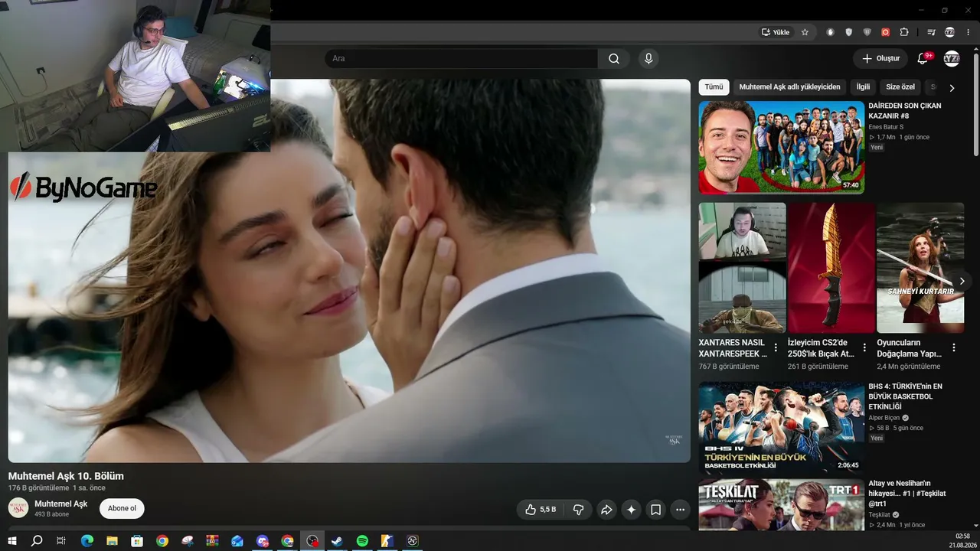The height and width of the screenshot is (551, 980).
Task: Like the video with thumbs-up button
Action: coord(541,510)
